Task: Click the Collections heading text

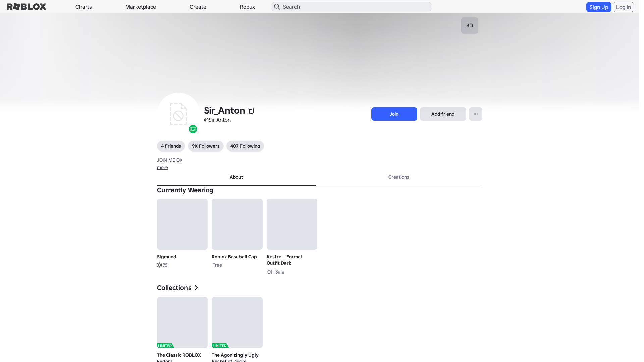Action: [174, 288]
